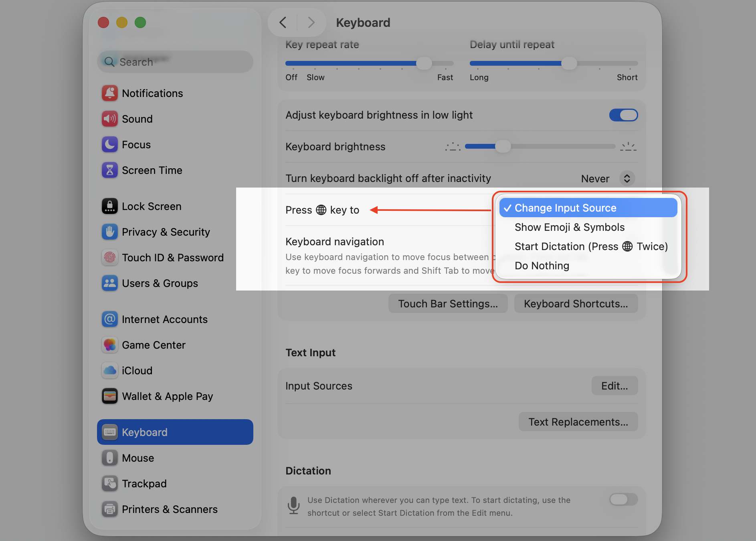Image resolution: width=756 pixels, height=541 pixels.
Task: Select Screen Time label in sidebar
Action: (152, 170)
